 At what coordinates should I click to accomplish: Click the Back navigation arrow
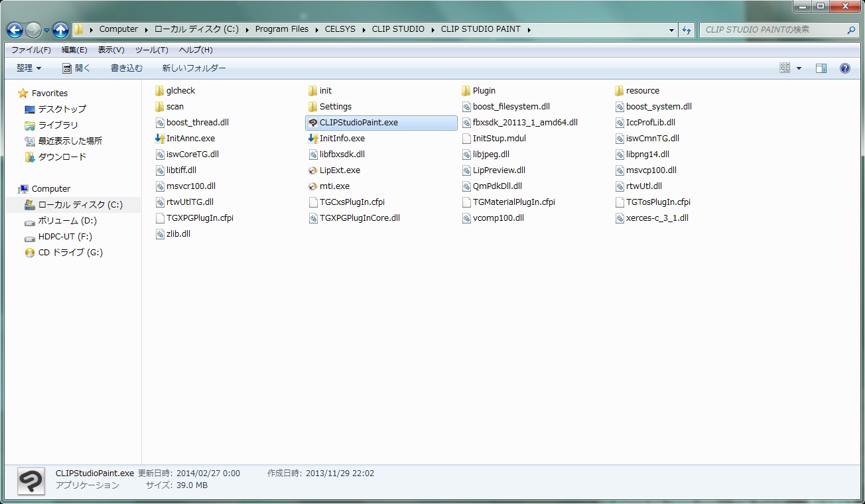(15, 30)
